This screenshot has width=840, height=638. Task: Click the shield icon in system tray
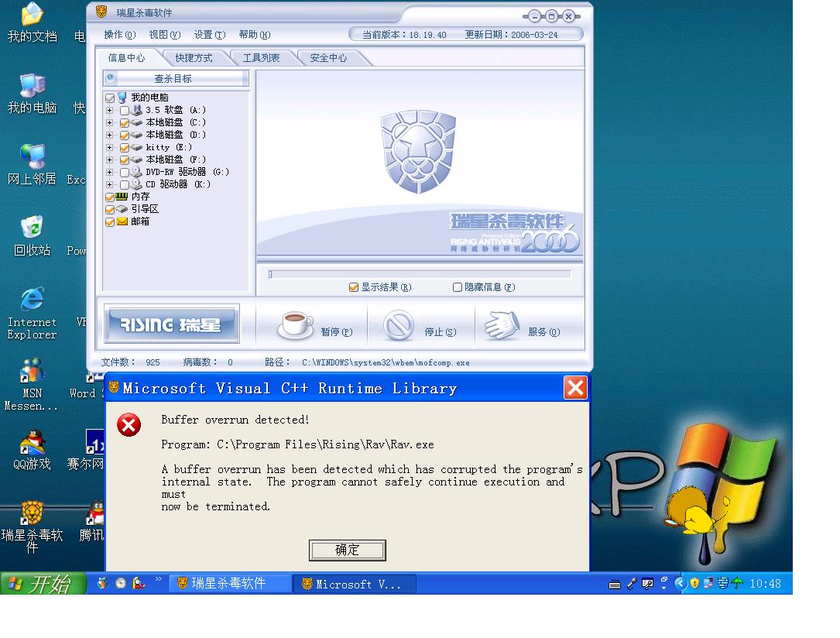[x=694, y=583]
